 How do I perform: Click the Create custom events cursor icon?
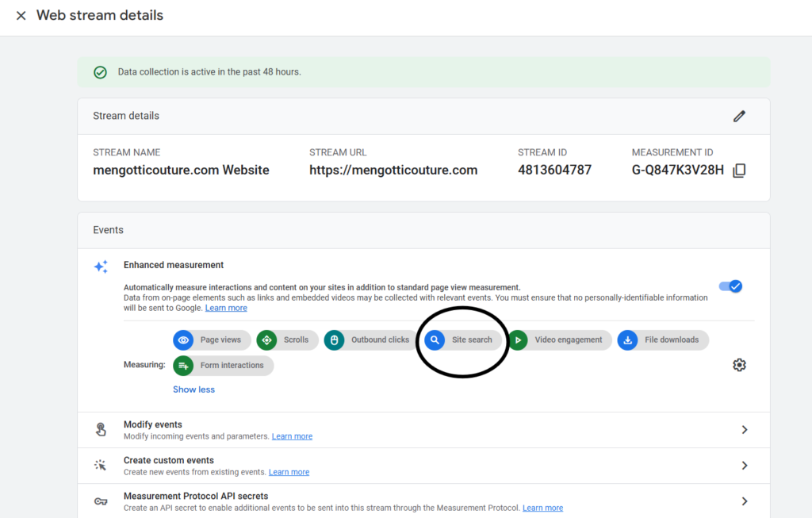(x=101, y=465)
